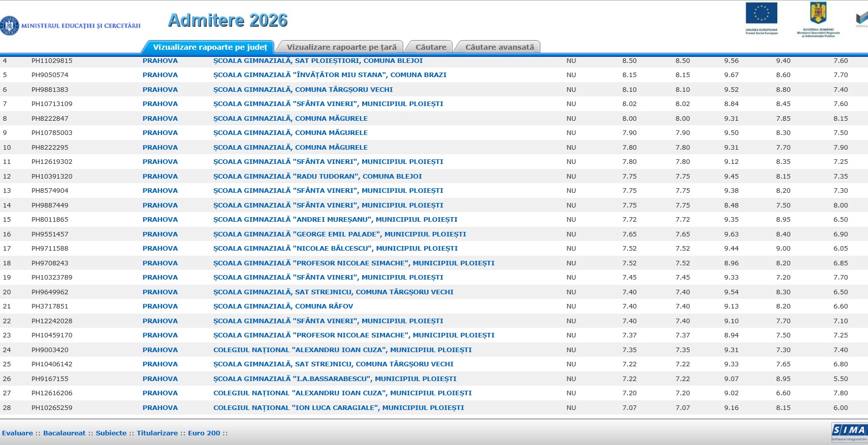Viewport: 868px width, 445px height.
Task: Switch to Vizualizare rapoarte pe țară tab
Action: (x=341, y=47)
